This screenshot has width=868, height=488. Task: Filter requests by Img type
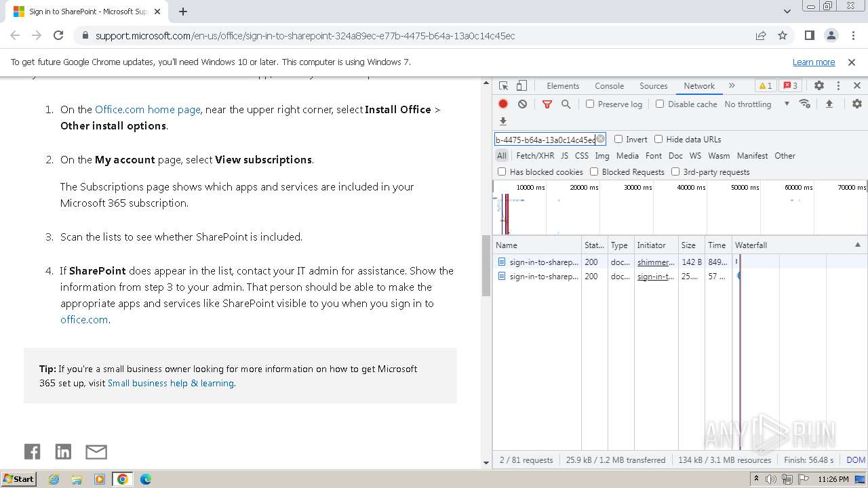pyautogui.click(x=602, y=155)
